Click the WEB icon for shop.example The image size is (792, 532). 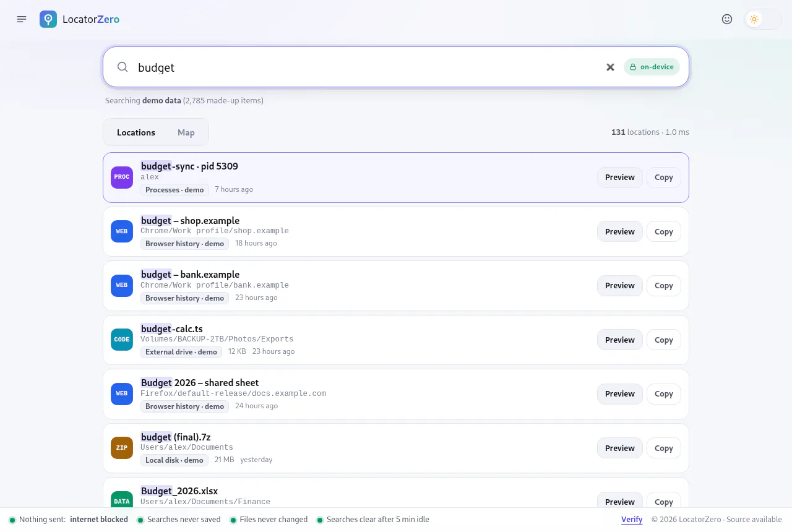click(122, 231)
